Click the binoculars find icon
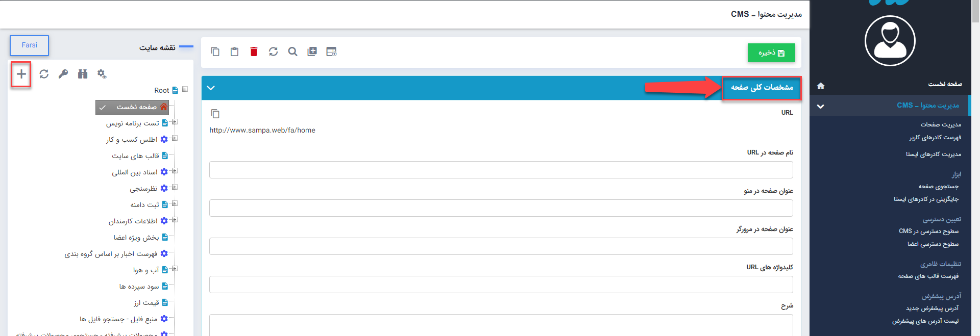The image size is (980, 336). pyautogui.click(x=83, y=74)
